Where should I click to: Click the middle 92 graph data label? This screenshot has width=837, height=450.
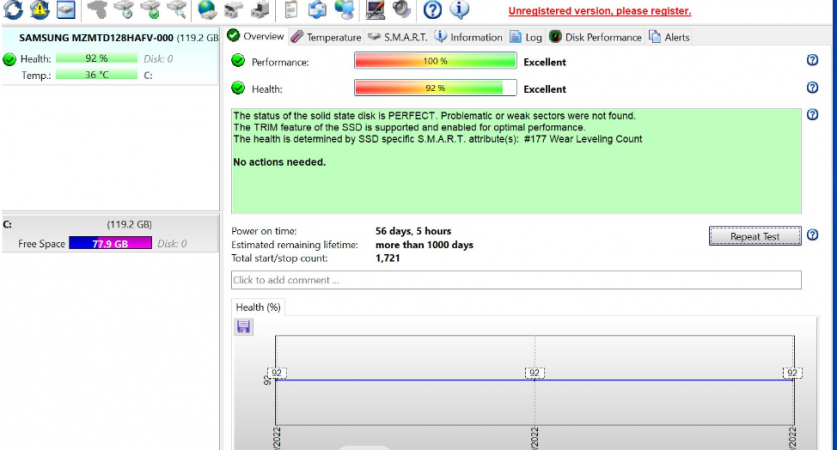coord(534,373)
